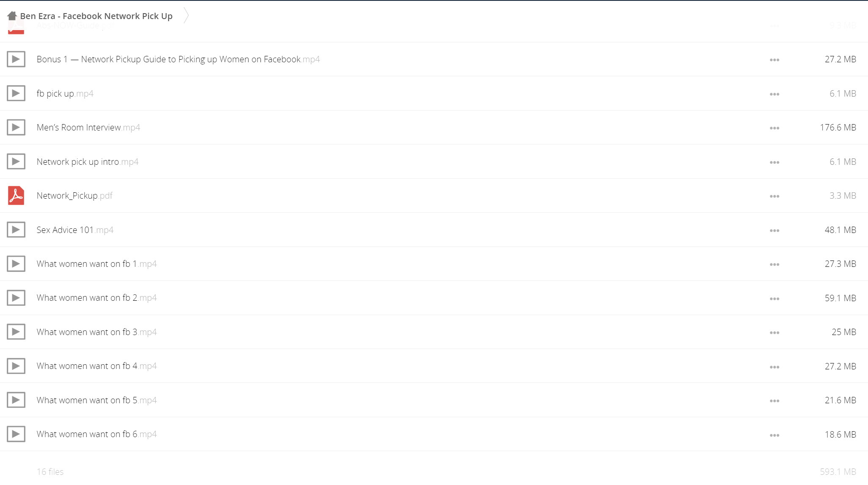Open more options for What women want on fb 3
The image size is (868, 485).
[x=774, y=333]
